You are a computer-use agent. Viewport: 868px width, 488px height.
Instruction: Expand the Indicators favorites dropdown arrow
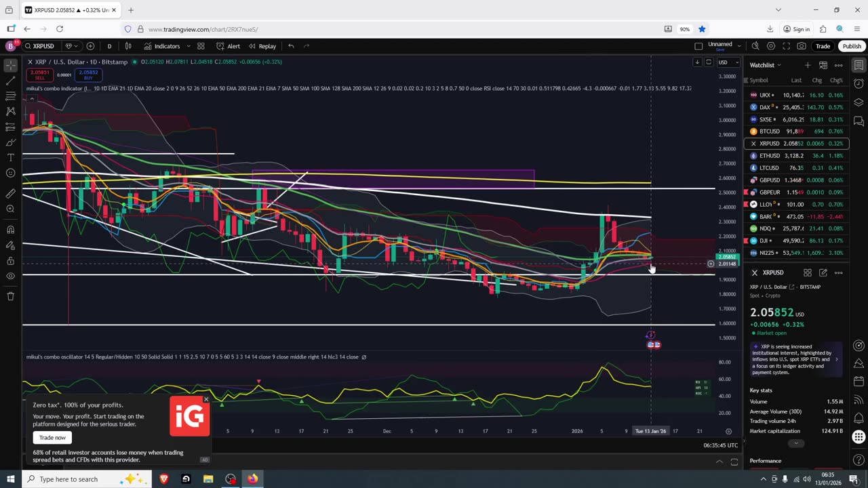[188, 46]
